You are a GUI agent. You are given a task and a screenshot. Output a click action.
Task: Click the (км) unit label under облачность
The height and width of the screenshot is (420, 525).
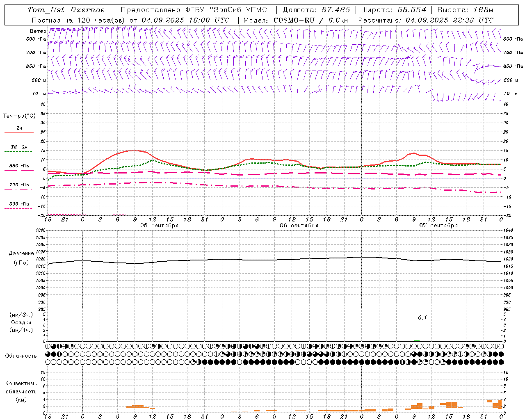coord(21,399)
